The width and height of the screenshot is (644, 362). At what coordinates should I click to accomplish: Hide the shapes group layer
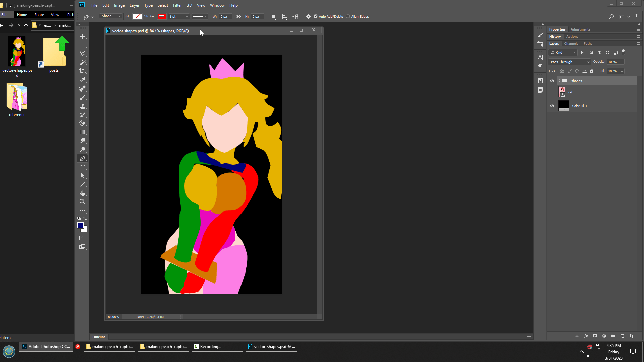coord(552,81)
